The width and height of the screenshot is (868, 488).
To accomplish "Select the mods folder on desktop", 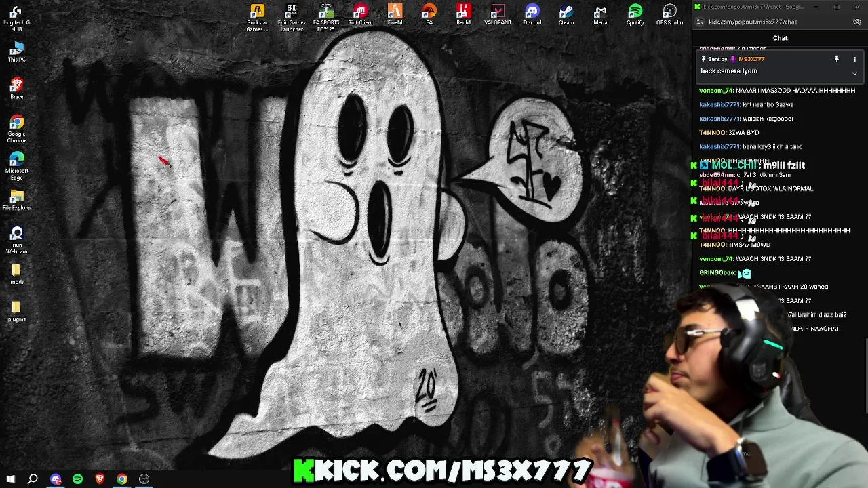I will click(17, 274).
